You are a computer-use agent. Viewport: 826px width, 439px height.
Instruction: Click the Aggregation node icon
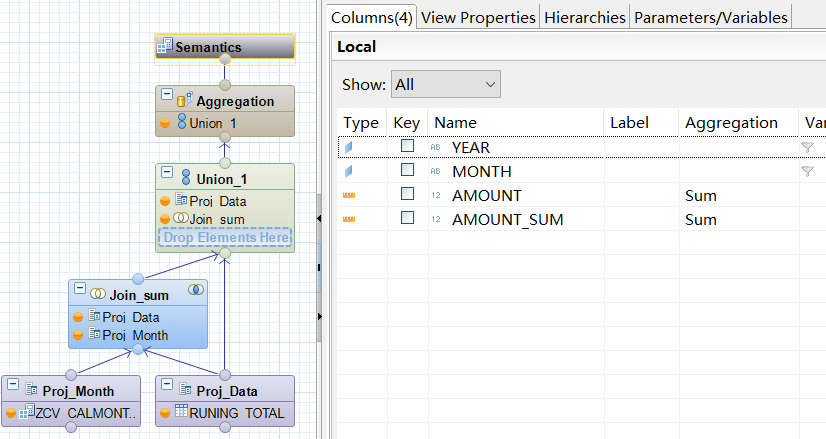[x=184, y=100]
